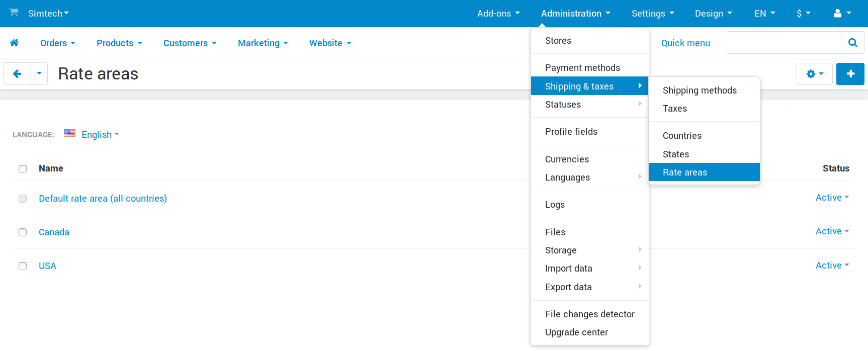Tick the Canada row checkbox
Screen dimensions: 868x351
(23, 232)
